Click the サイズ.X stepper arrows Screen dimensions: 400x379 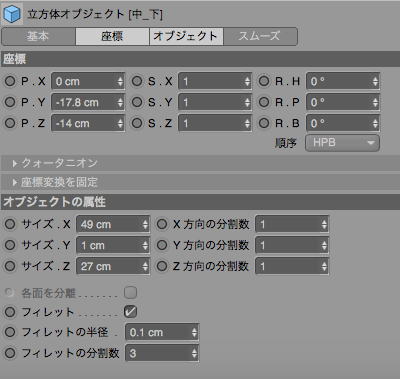point(145,225)
